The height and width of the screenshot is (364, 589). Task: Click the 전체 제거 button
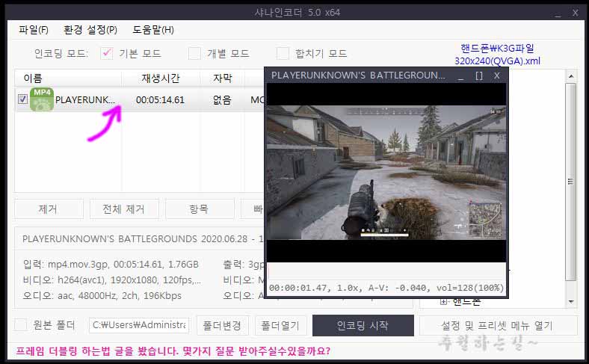click(x=124, y=209)
